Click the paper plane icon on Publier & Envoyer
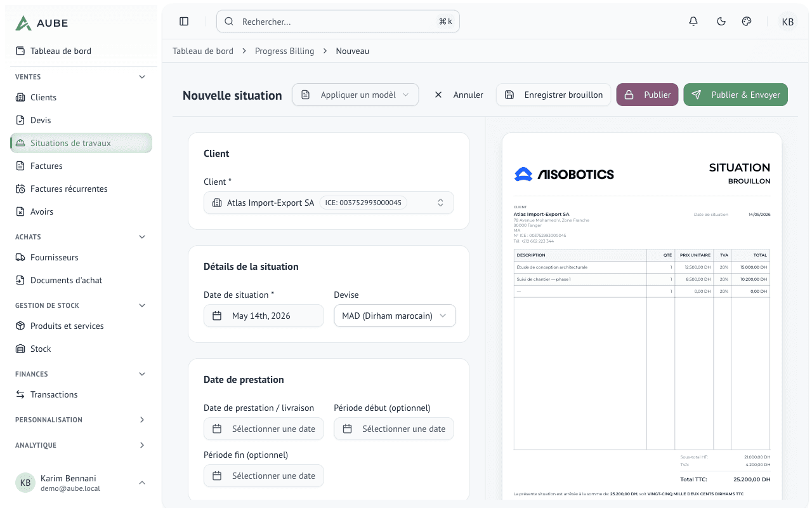 [x=697, y=95]
